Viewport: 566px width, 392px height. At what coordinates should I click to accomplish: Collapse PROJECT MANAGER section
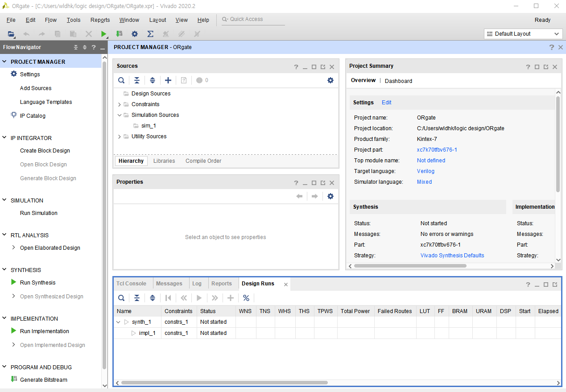tap(5, 62)
